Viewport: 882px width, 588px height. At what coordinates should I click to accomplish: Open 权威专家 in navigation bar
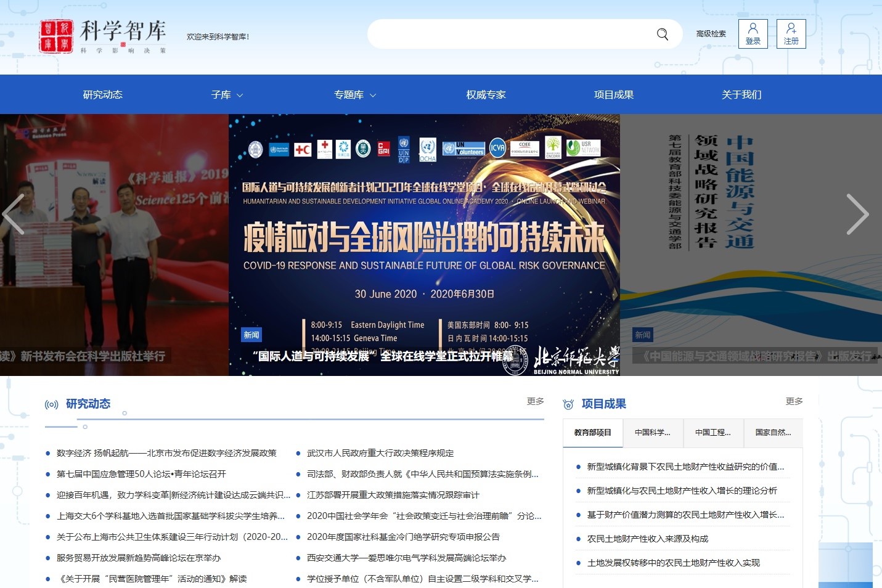click(486, 95)
